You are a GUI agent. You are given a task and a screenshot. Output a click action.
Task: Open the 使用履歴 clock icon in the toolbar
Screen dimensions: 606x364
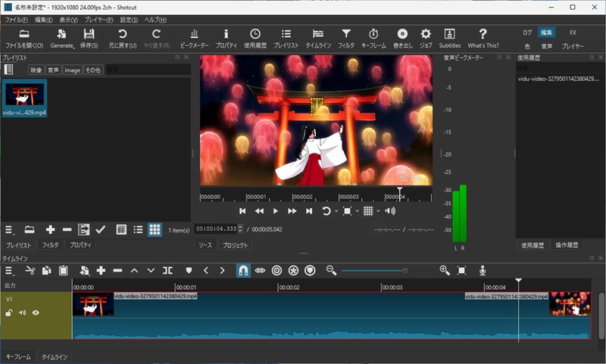point(255,39)
